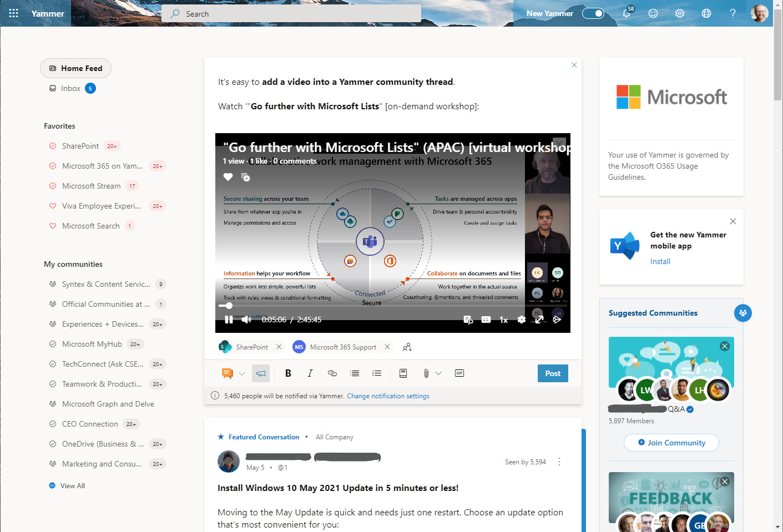
Task: Open the video player settings gear
Action: (522, 320)
